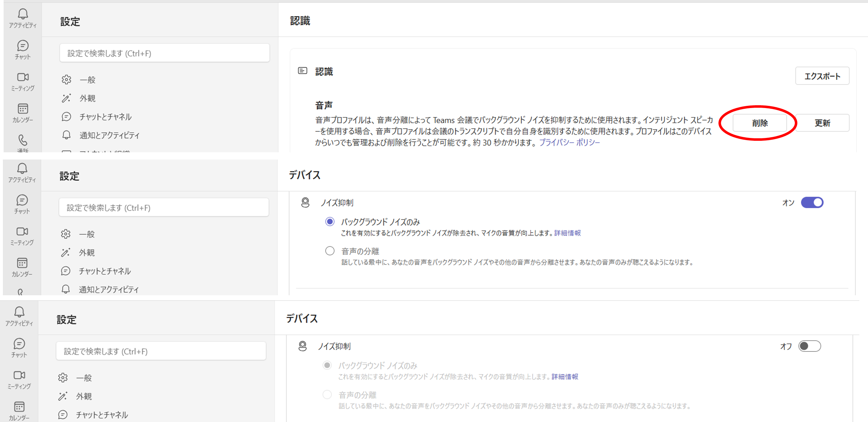
Task: Open チャット icon in the ノイズ抑制 オン screenshot
Action: (x=22, y=200)
